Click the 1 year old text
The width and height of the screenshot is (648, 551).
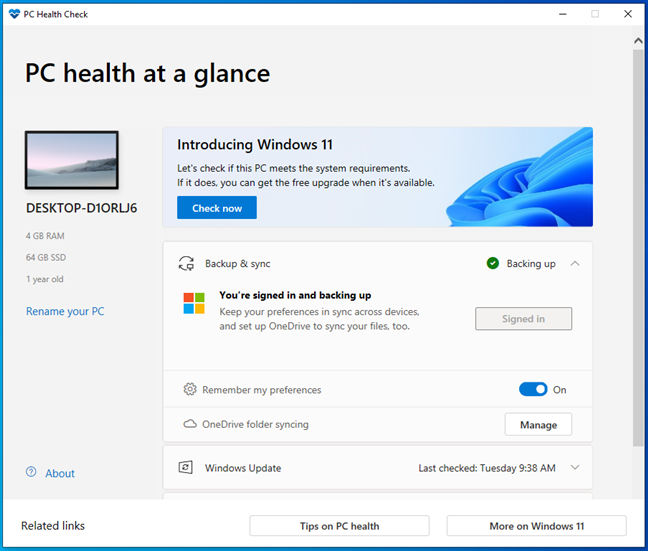45,279
